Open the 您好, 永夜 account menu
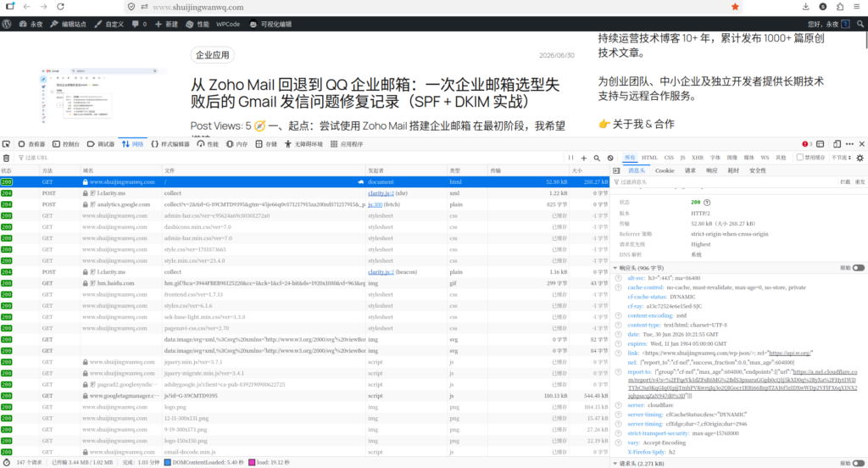The image size is (868, 468). click(828, 24)
